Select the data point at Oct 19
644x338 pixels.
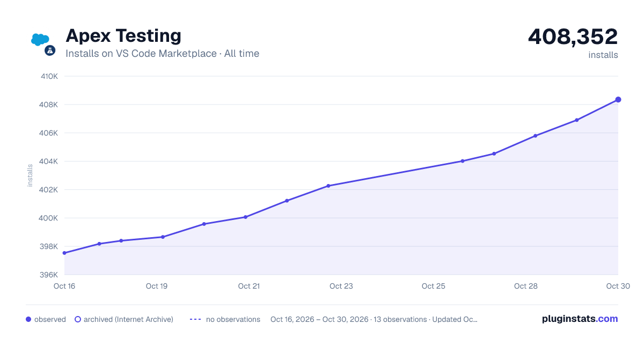tap(163, 237)
